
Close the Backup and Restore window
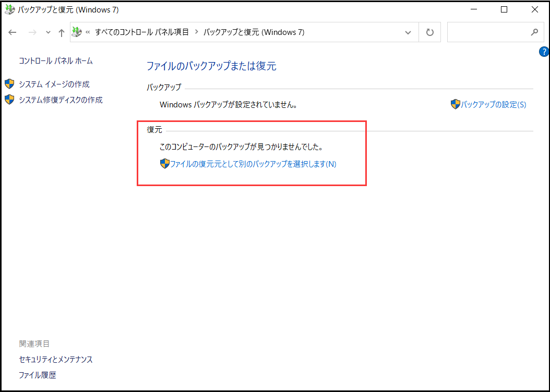pyautogui.click(x=534, y=9)
